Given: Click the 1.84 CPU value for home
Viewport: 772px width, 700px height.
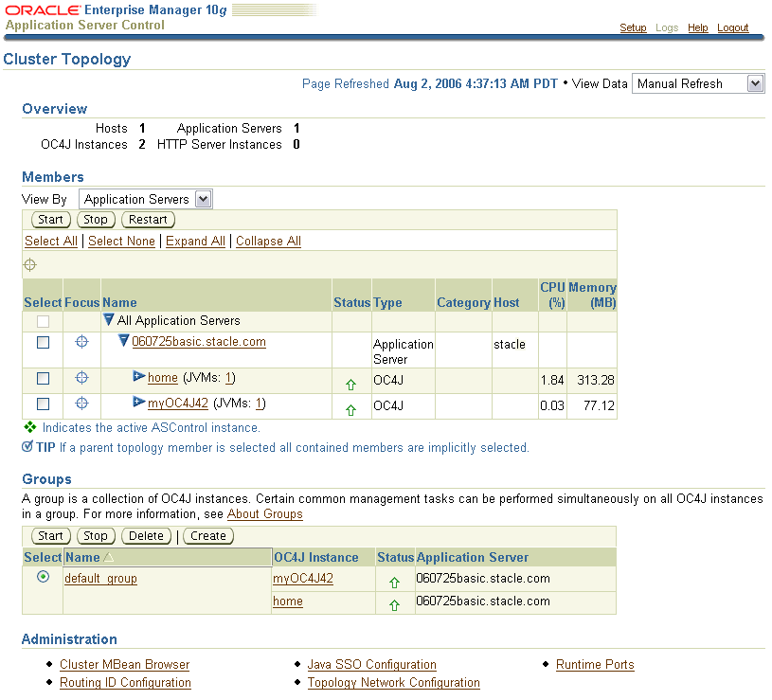Looking at the screenshot, I should point(552,380).
